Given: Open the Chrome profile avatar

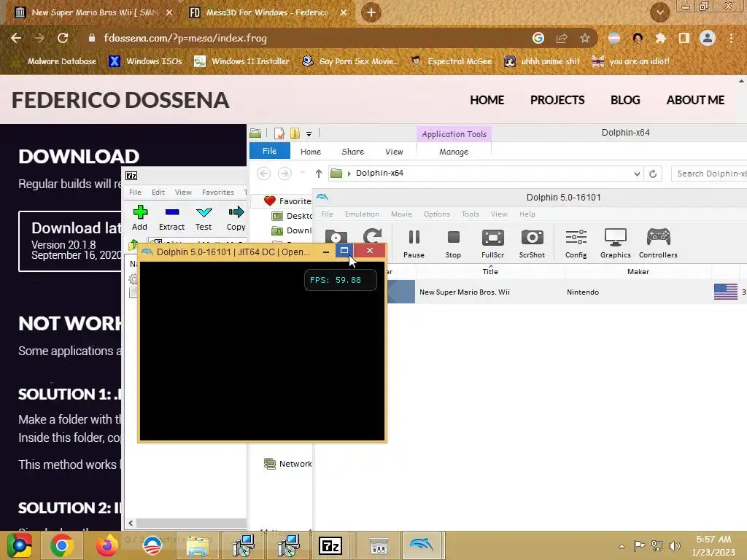Looking at the screenshot, I should (x=708, y=38).
